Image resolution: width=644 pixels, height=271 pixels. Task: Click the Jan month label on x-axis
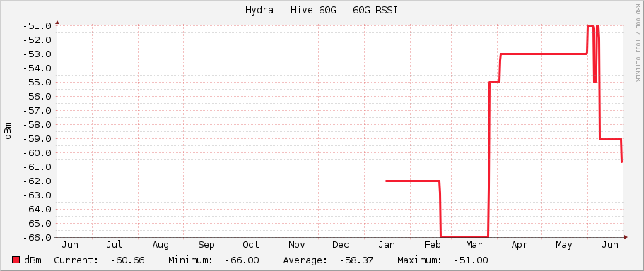pos(387,245)
